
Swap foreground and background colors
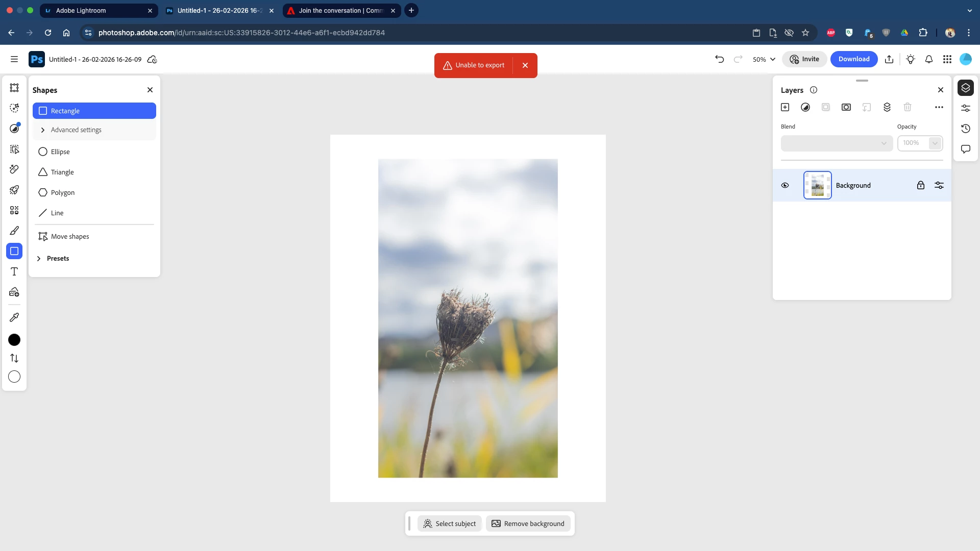[14, 358]
